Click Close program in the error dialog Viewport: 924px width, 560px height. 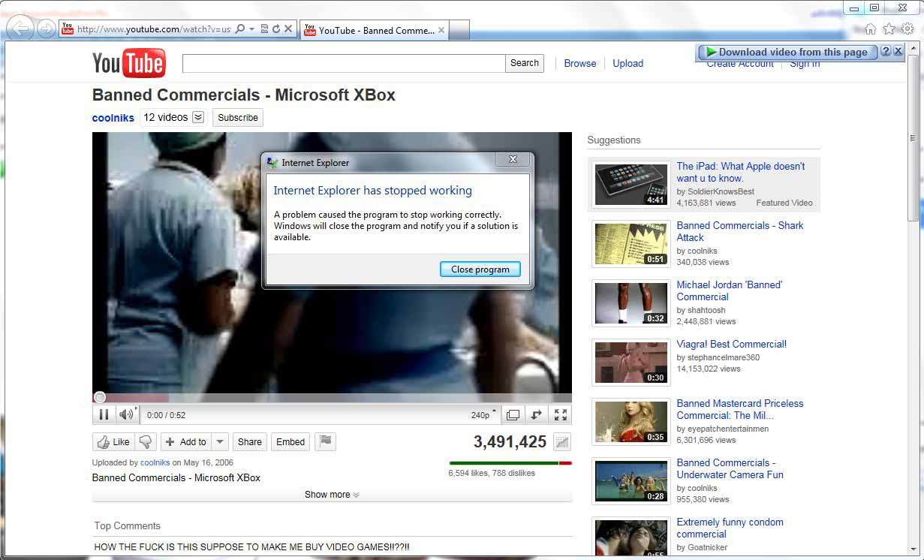(x=480, y=269)
